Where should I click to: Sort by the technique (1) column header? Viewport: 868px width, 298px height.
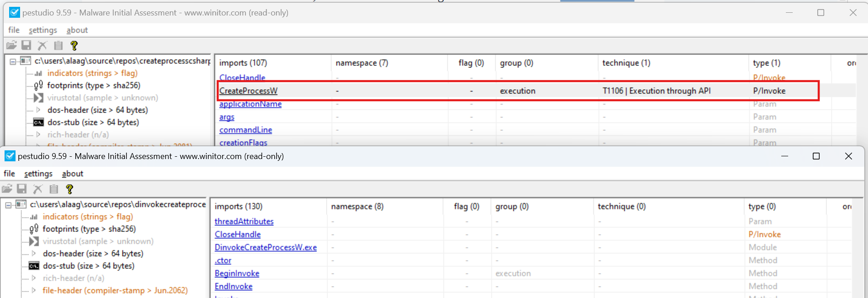click(626, 63)
